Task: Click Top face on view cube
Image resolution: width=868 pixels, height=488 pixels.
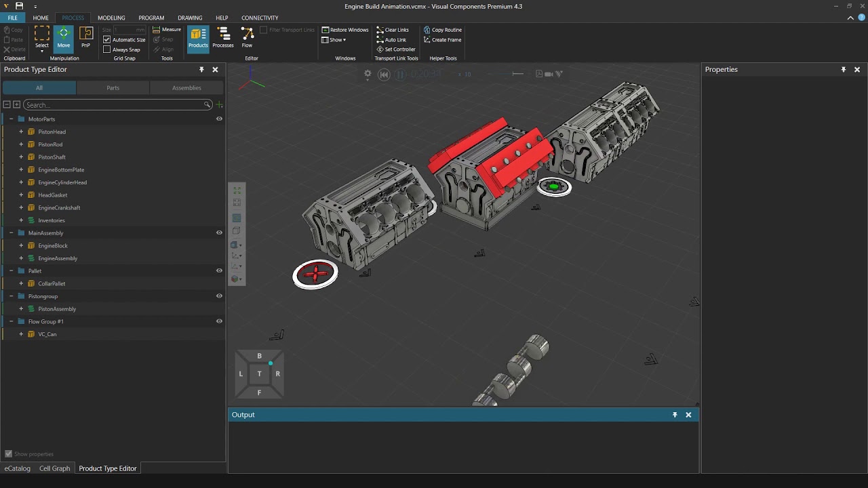Action: point(259,373)
